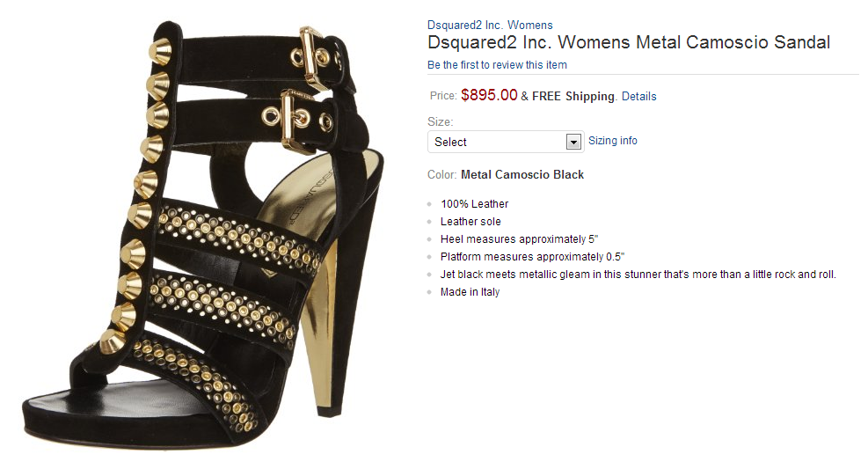Click the Metal Camoscio Sandal product title

click(629, 42)
